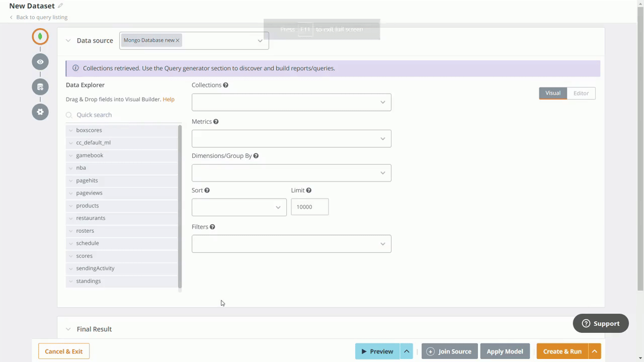
Task: Expand the restaurants collection
Action: pyautogui.click(x=70, y=218)
